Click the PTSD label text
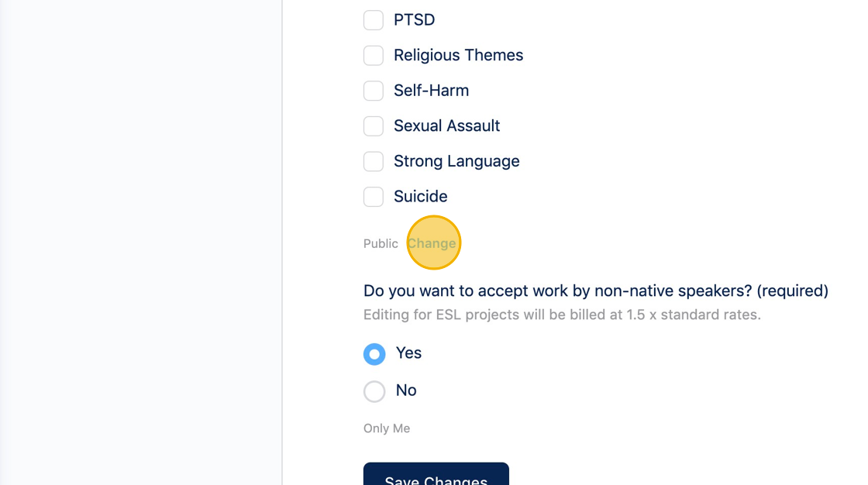This screenshot has height=485, width=868. 414,20
